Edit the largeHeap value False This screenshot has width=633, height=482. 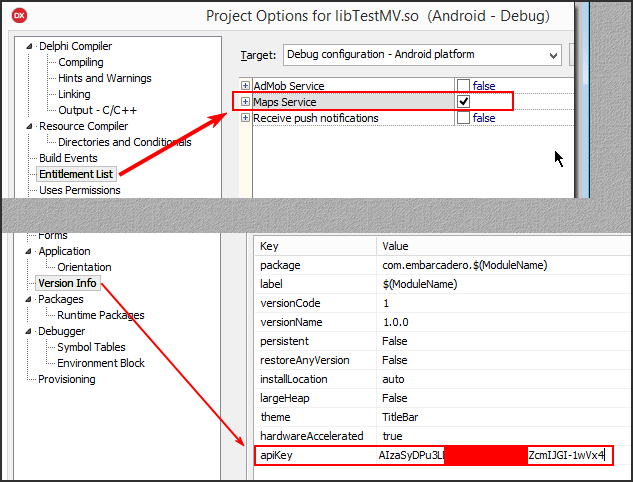click(x=504, y=398)
